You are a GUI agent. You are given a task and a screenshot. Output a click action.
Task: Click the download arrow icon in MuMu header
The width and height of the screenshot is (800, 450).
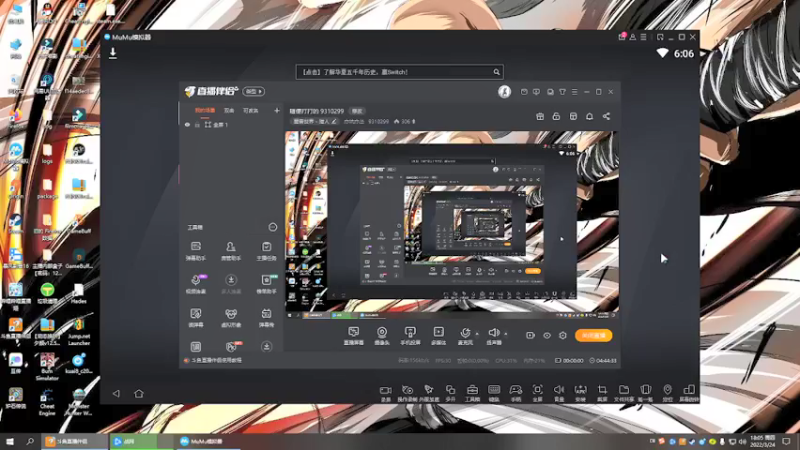(x=113, y=53)
